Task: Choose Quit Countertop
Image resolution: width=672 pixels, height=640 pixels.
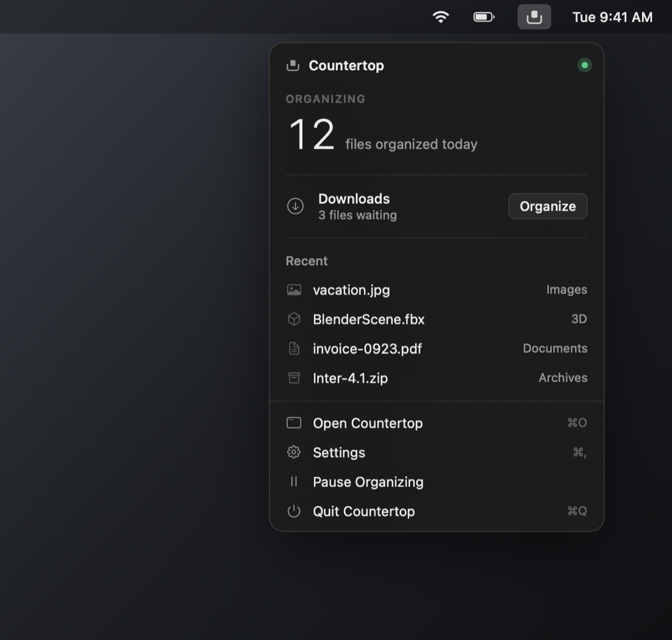Action: pyautogui.click(x=437, y=511)
